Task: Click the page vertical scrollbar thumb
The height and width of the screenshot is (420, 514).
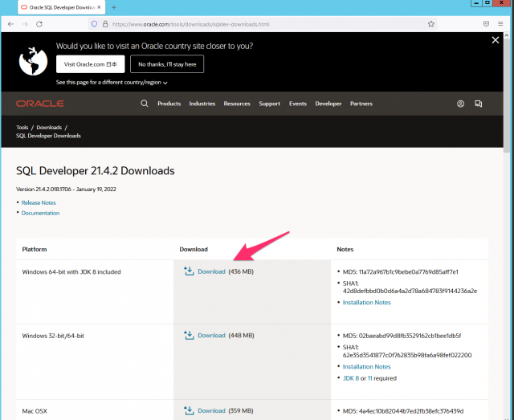Action: coord(507,95)
